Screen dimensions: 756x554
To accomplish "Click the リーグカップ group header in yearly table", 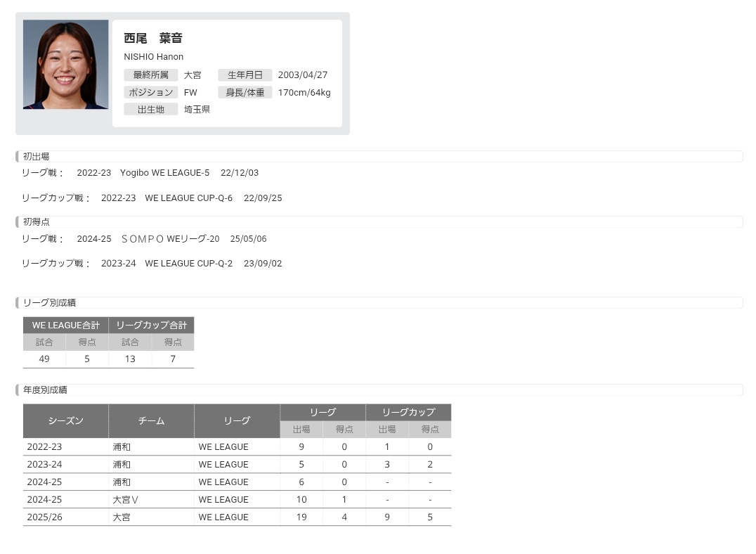I will [408, 413].
